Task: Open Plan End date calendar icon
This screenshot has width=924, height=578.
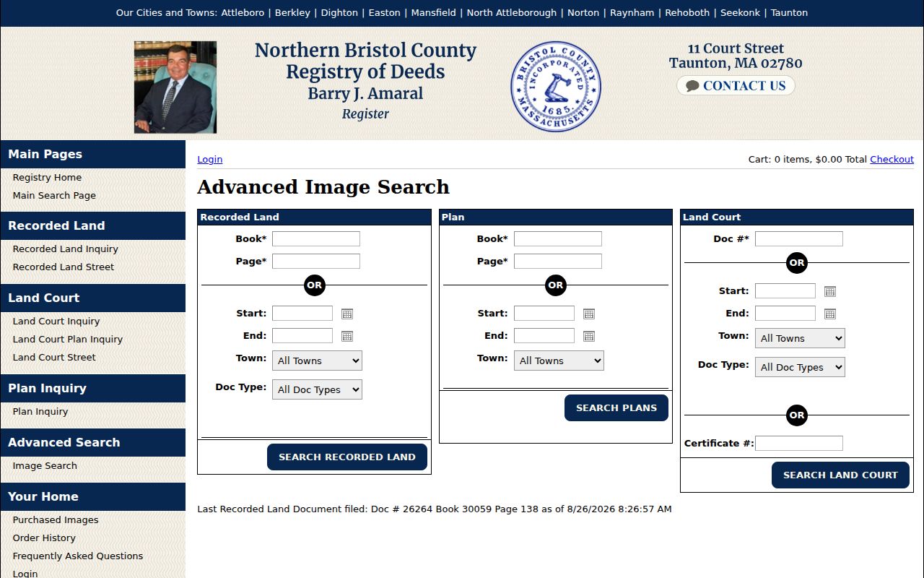Action: (x=589, y=336)
